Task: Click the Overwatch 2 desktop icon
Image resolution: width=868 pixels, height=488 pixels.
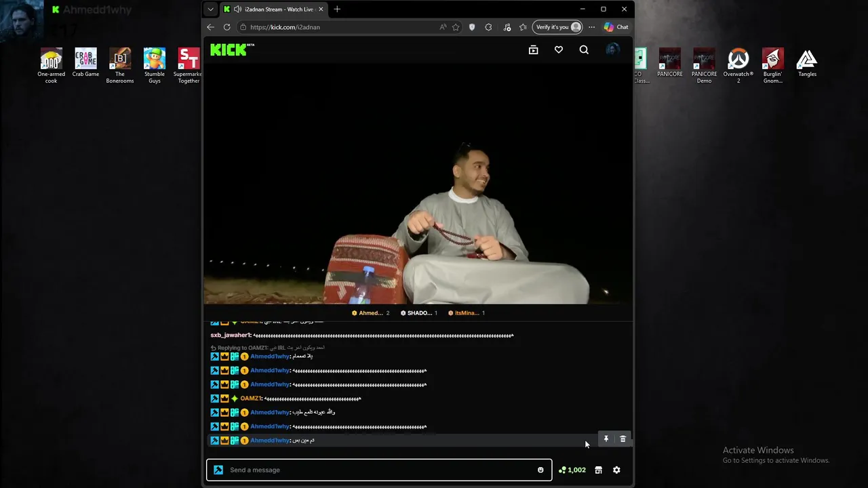Action: (x=738, y=65)
